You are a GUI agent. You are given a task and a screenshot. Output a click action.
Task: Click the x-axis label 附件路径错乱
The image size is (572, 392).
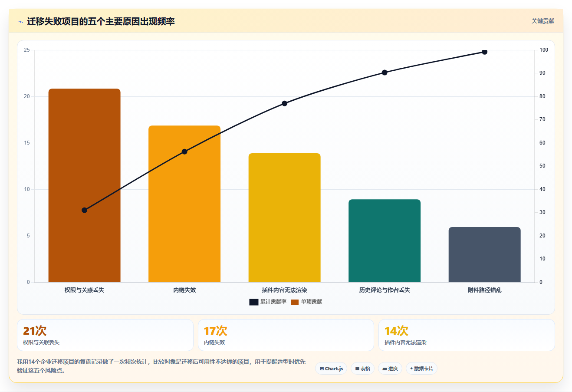tap(485, 290)
